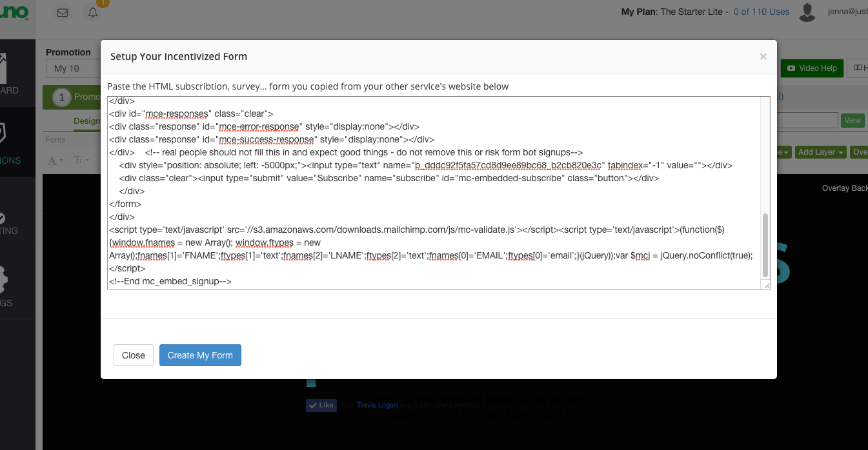This screenshot has width=868, height=450.
Task: Open the Video Help button
Action: click(x=812, y=68)
